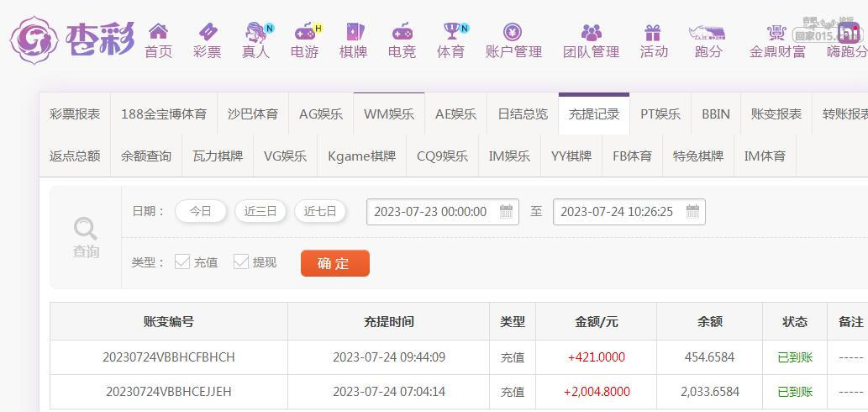Open the 体育 trophy icon

tap(452, 32)
